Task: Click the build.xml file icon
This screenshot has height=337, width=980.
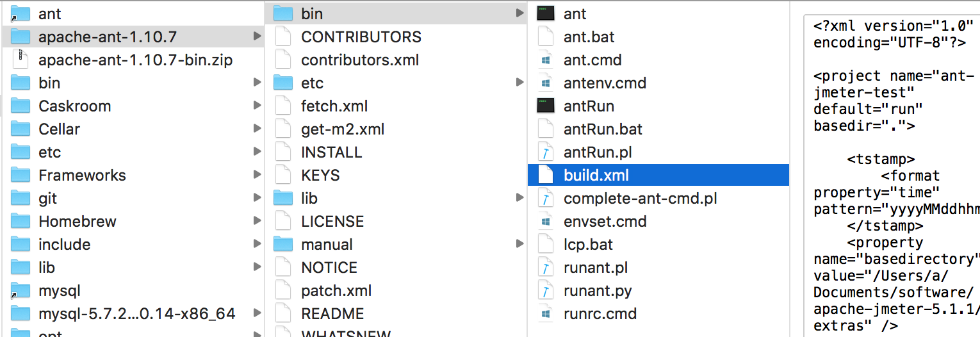Action: coord(546,175)
